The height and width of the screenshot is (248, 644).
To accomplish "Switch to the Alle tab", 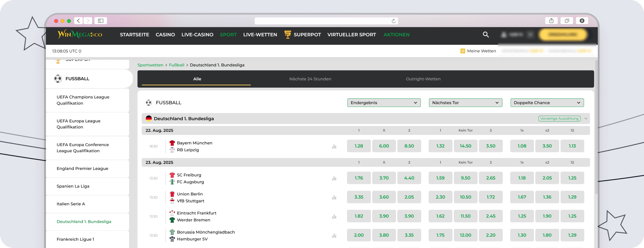I will coord(197,79).
